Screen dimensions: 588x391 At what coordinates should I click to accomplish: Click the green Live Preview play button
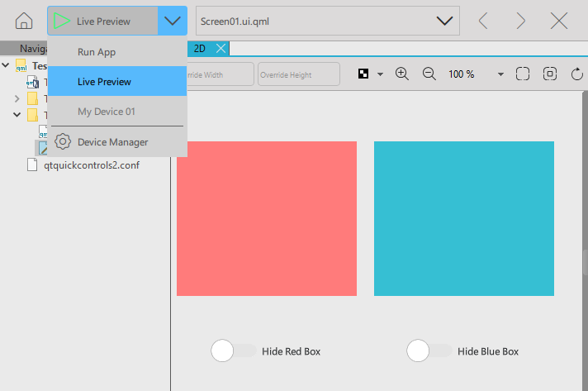[x=61, y=21]
